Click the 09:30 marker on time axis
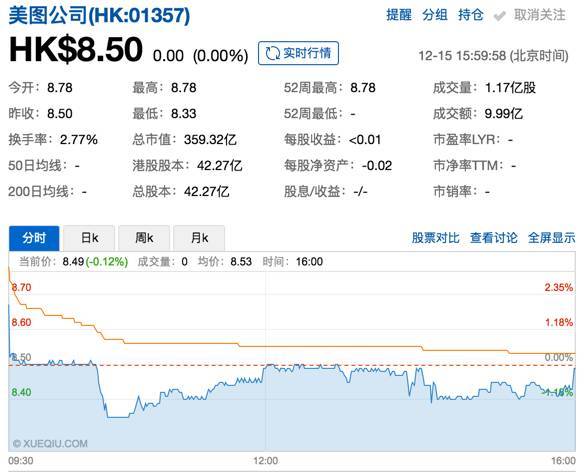 coord(21,461)
